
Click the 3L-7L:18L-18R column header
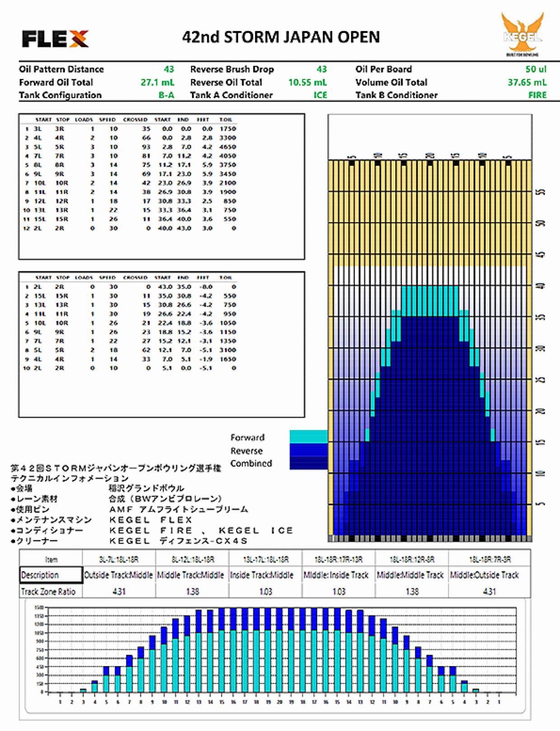click(x=119, y=559)
